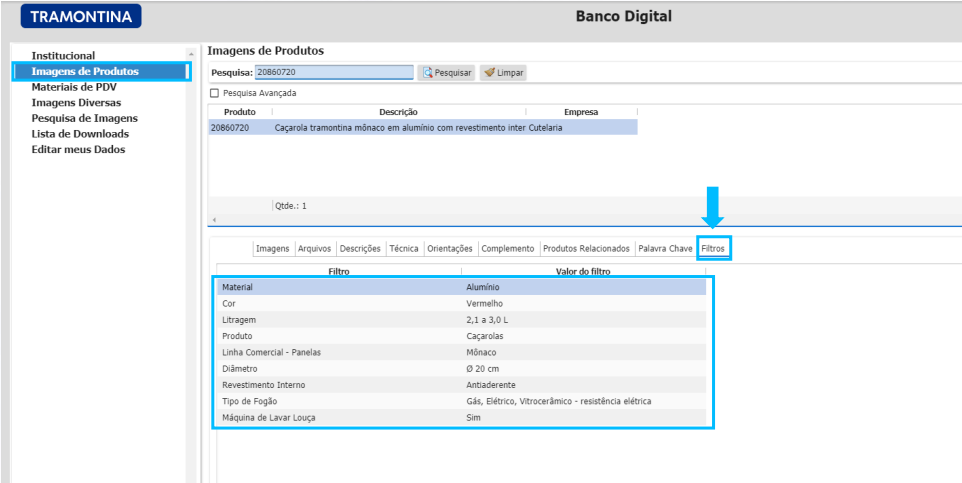Click the Alumínio filter value
Screen dimensions: 962x483
tap(483, 287)
